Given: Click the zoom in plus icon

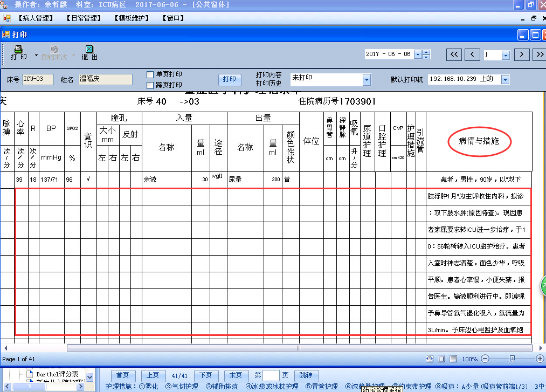Looking at the screenshot, I should 540,359.
